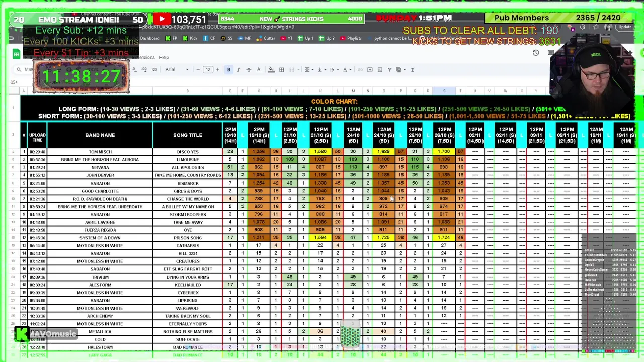Click the functions sigma icon

point(413,70)
